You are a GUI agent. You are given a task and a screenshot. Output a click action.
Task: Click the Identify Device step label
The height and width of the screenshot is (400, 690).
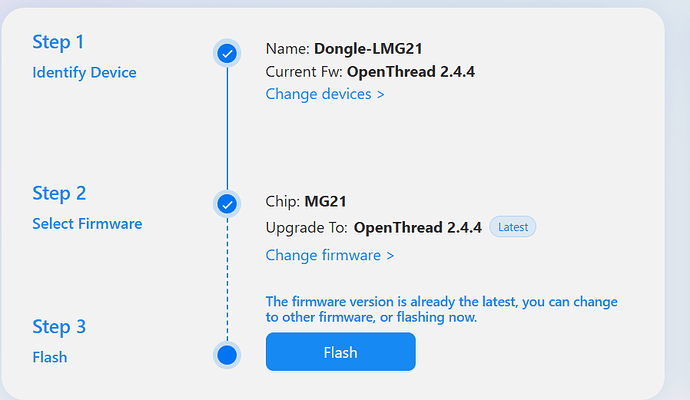[x=84, y=72]
